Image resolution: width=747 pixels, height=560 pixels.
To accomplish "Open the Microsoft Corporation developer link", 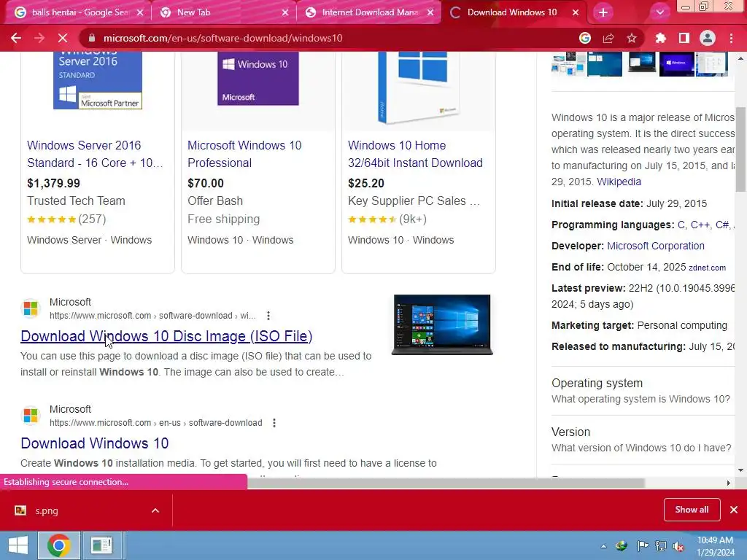I will click(x=656, y=246).
